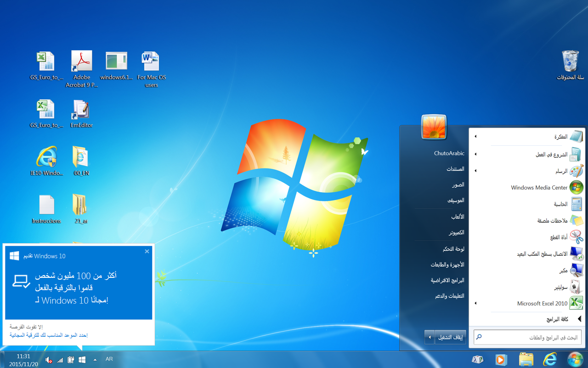Open Computer (الكمبيوتر) in Start menu
Screen dimensions: 588x368
click(x=456, y=233)
